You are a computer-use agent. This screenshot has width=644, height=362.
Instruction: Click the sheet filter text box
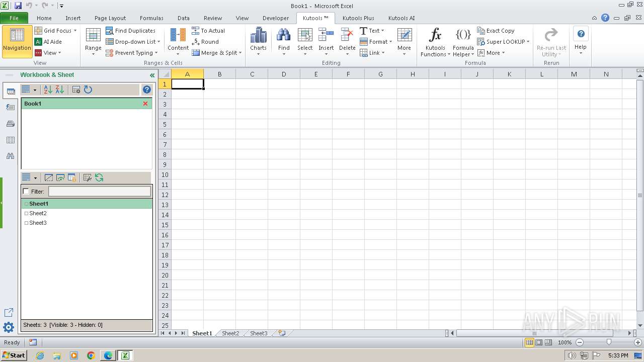[x=100, y=192]
